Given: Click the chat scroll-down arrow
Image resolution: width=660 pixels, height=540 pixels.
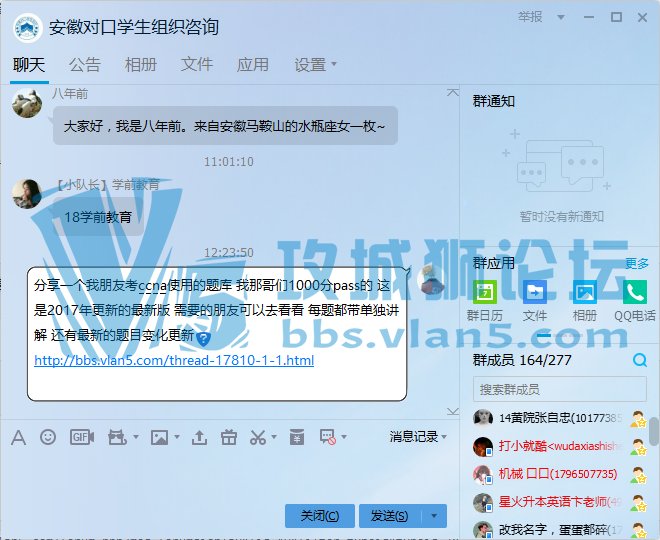Looking at the screenshot, I should tap(453, 411).
